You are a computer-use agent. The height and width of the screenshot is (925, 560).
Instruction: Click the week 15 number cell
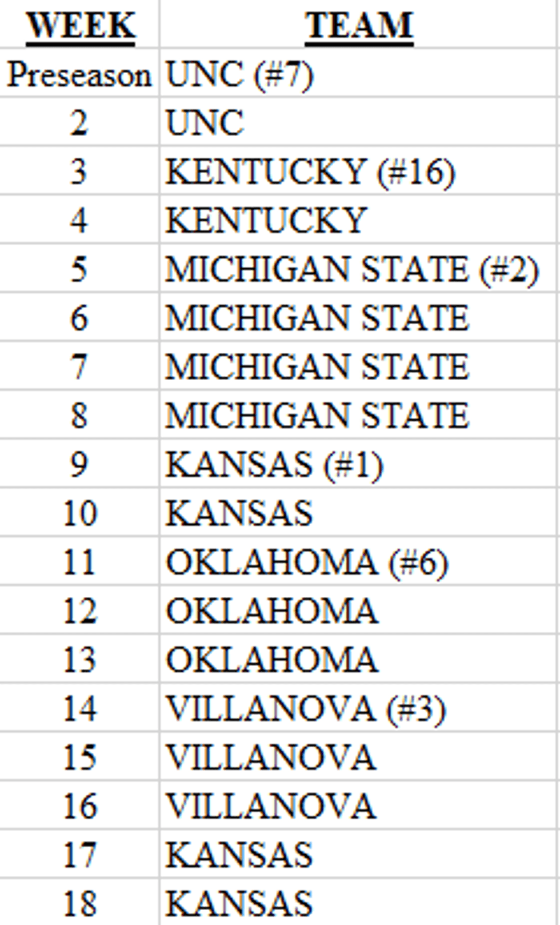click(79, 757)
